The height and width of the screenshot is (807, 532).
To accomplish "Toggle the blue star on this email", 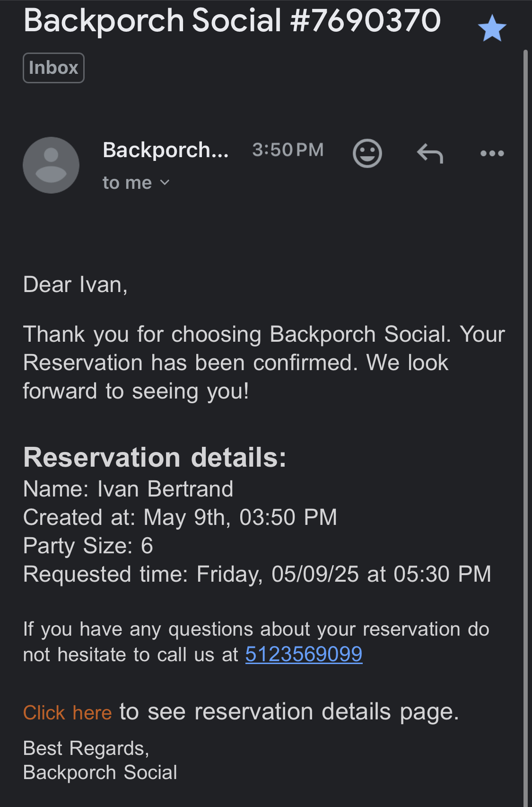I will 492,28.
